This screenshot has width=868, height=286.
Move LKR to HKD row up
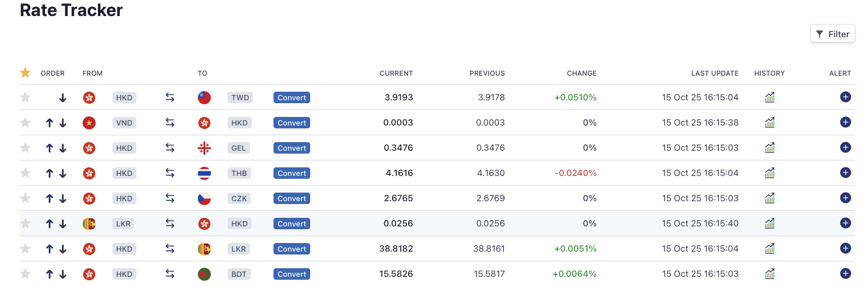[49, 224]
